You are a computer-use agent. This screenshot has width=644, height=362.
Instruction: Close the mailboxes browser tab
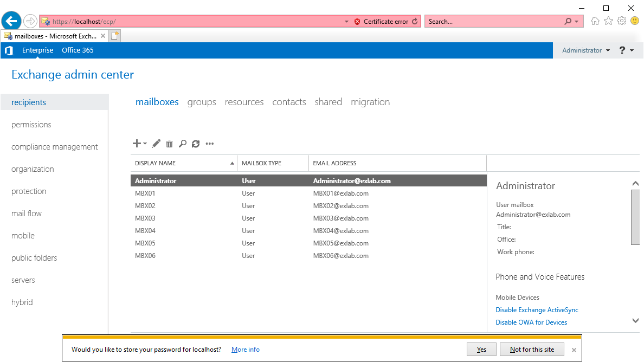102,36
